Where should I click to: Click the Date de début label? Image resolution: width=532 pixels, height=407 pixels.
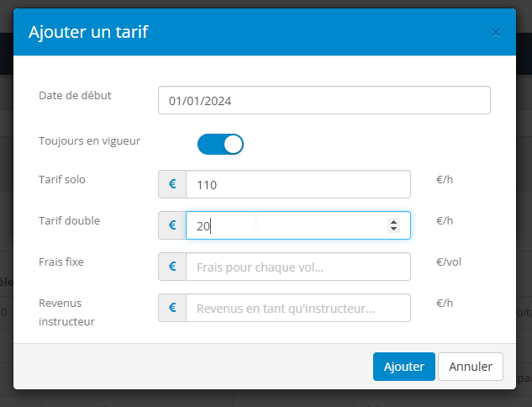click(75, 95)
